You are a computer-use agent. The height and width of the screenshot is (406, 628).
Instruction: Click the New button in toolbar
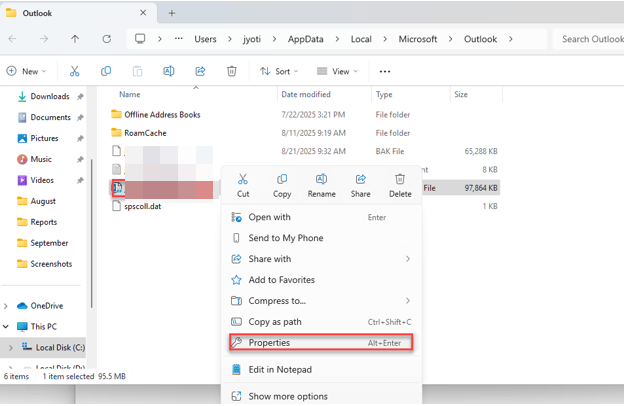27,72
